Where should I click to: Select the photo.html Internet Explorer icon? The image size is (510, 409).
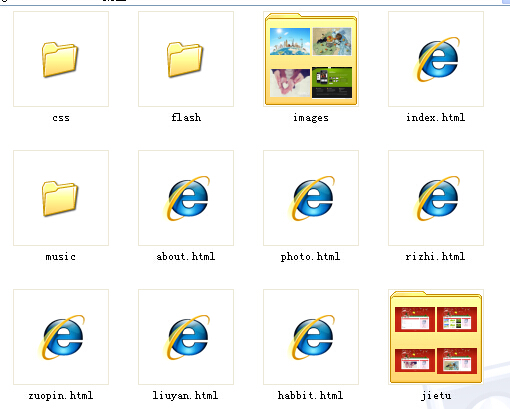click(312, 198)
